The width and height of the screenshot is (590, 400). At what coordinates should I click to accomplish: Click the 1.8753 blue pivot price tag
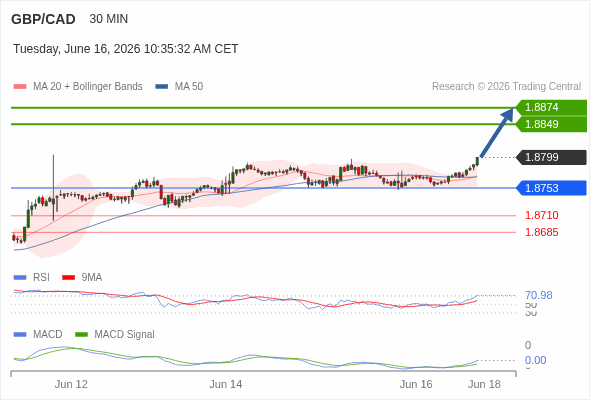pos(551,188)
